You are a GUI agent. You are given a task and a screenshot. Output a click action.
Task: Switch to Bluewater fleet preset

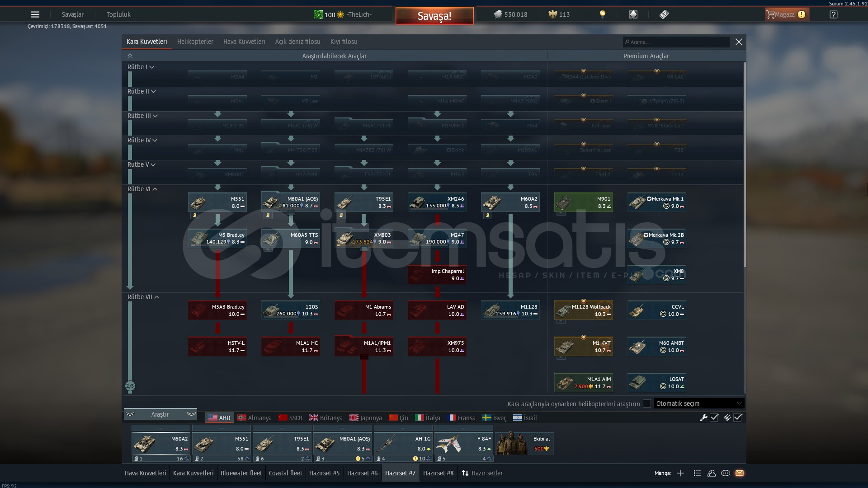click(241, 473)
